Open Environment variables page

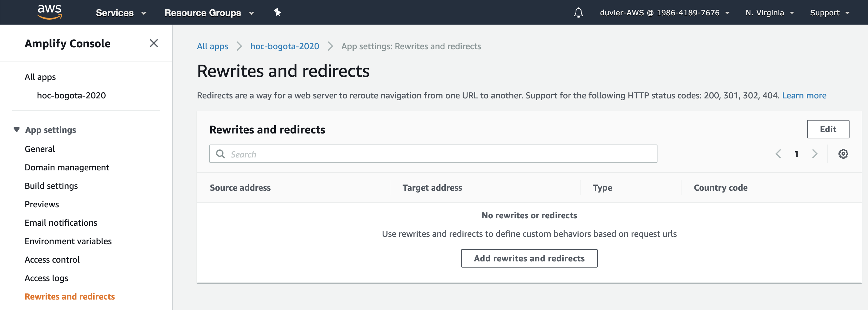[x=68, y=241]
